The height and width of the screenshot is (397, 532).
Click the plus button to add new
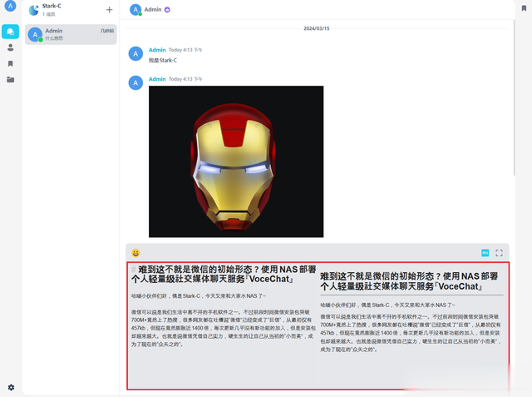click(x=109, y=9)
